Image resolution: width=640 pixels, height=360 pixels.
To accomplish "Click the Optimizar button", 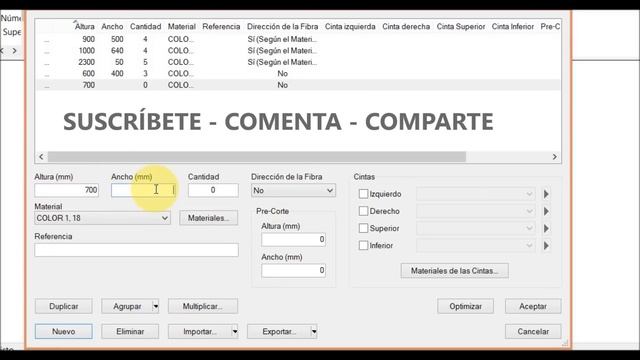I will [x=465, y=306].
